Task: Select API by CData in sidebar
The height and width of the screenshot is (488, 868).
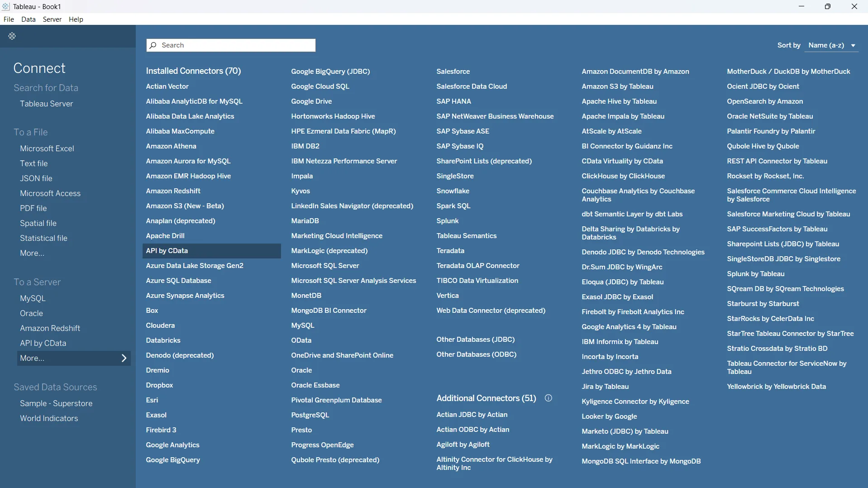Action: 43,343
